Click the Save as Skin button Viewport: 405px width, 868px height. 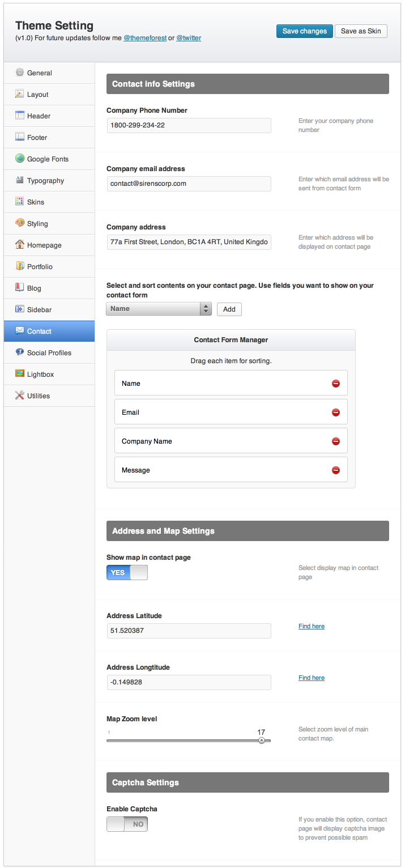361,31
